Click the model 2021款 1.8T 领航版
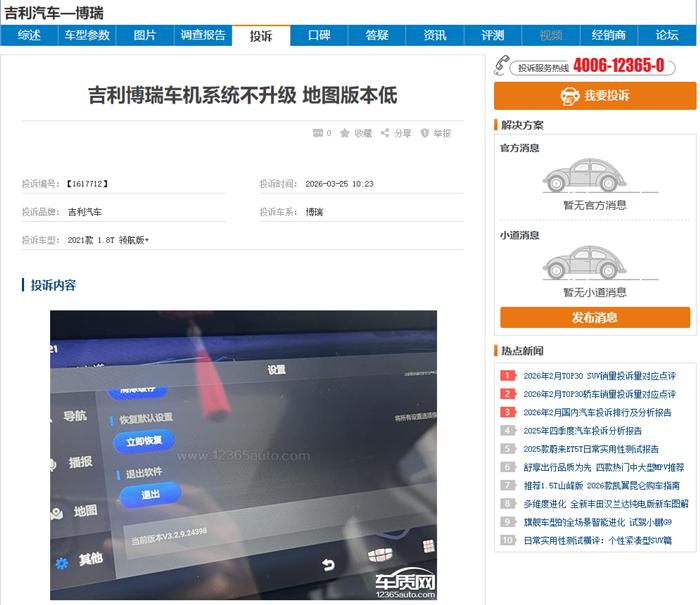The width and height of the screenshot is (700, 605). [x=108, y=240]
